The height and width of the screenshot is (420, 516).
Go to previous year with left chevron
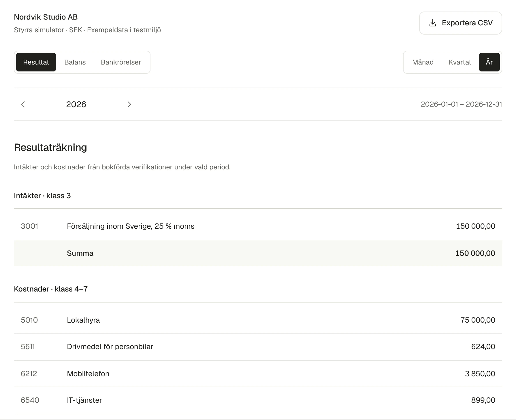coord(23,104)
